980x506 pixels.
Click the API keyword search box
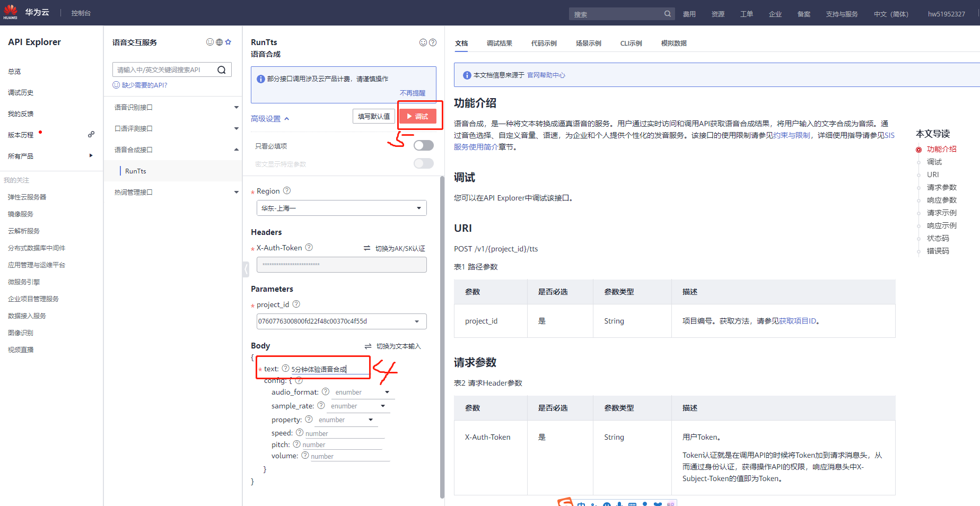[172, 69]
